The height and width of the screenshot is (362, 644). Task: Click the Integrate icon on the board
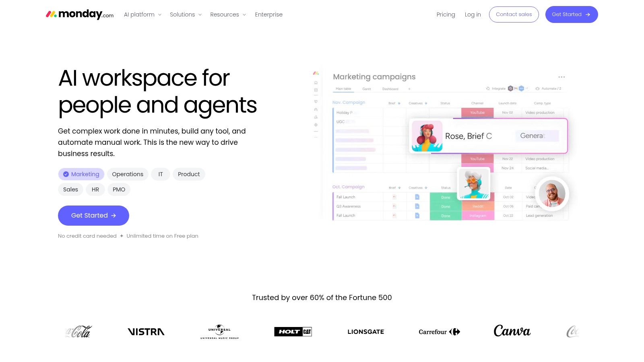[488, 88]
